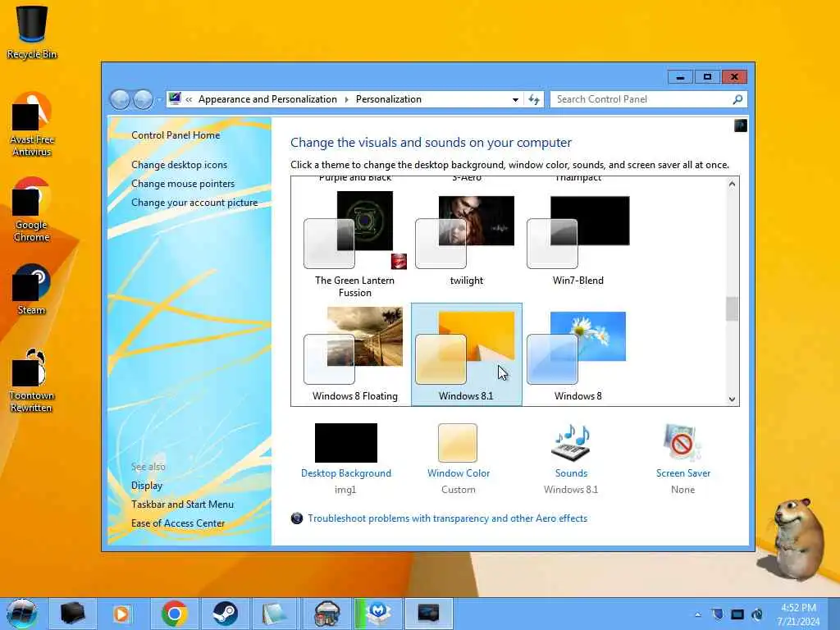Choose the twilight theme
Screen dimensions: 840x630
click(466, 240)
